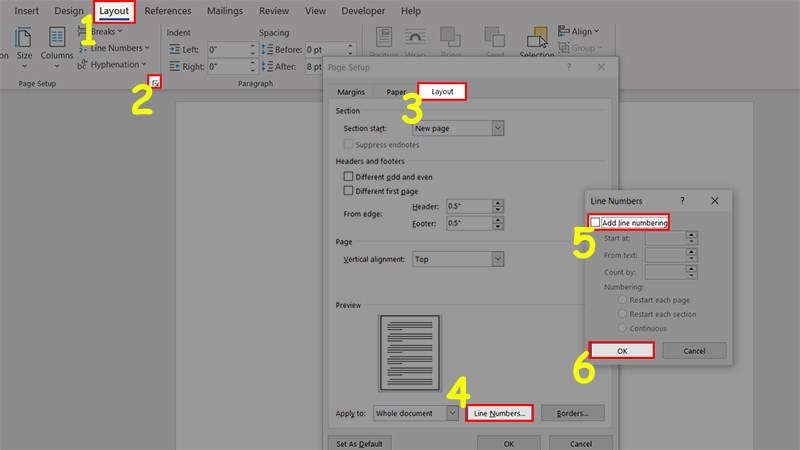Image resolution: width=800 pixels, height=450 pixels.
Task: Click the Borders... button
Action: 572,413
